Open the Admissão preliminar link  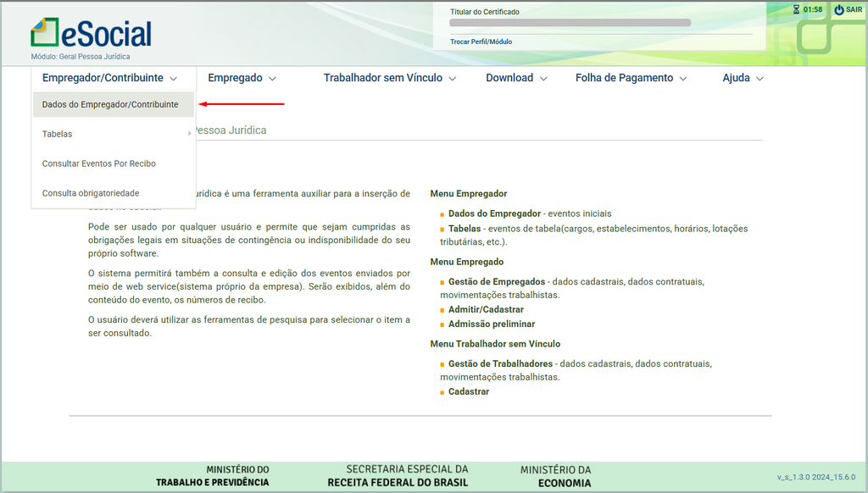[492, 324]
